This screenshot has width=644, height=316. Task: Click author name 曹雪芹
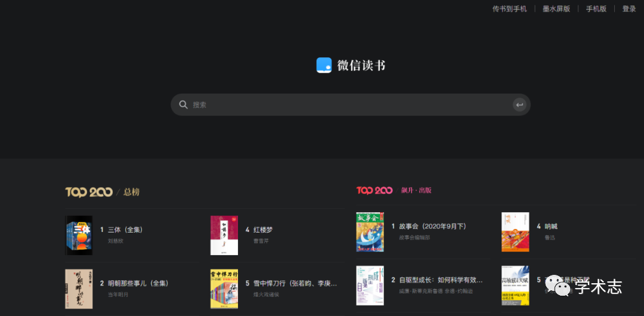coord(261,241)
